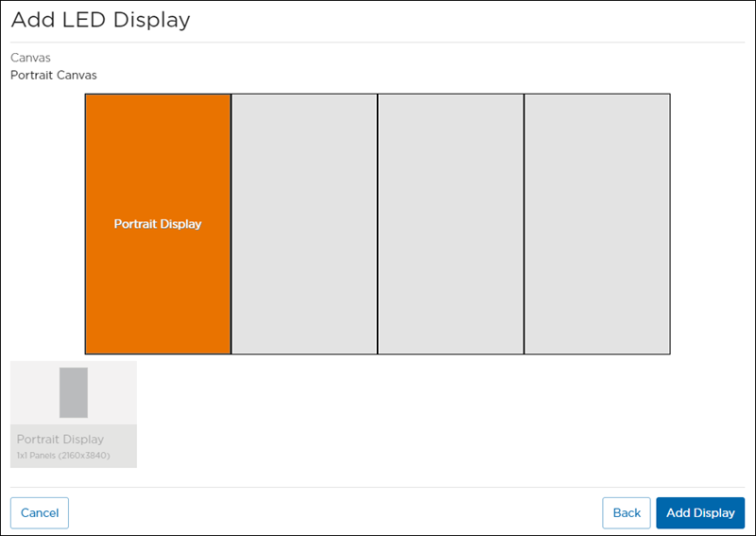Click the "1x1 Panels (2160x3840)" description text

(63, 456)
